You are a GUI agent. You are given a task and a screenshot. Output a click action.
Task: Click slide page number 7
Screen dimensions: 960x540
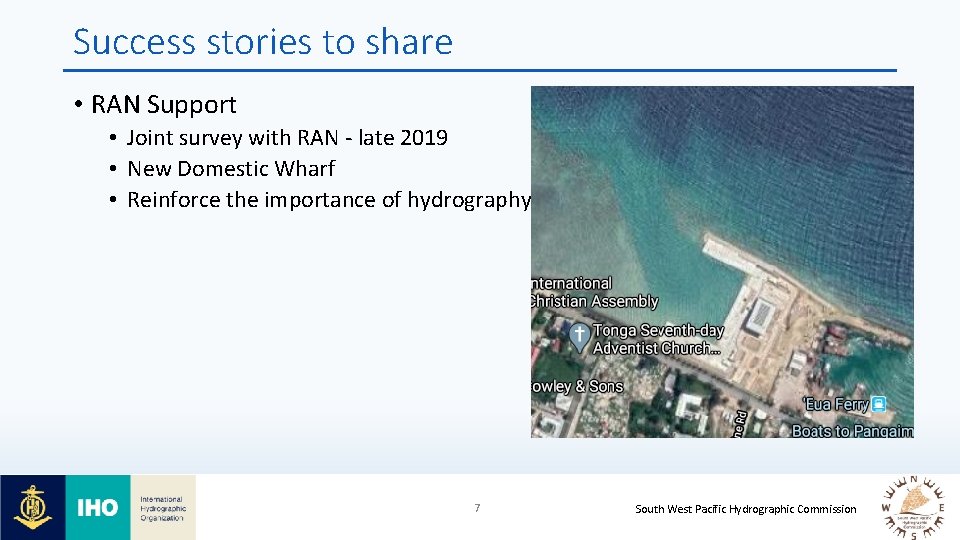click(x=477, y=508)
